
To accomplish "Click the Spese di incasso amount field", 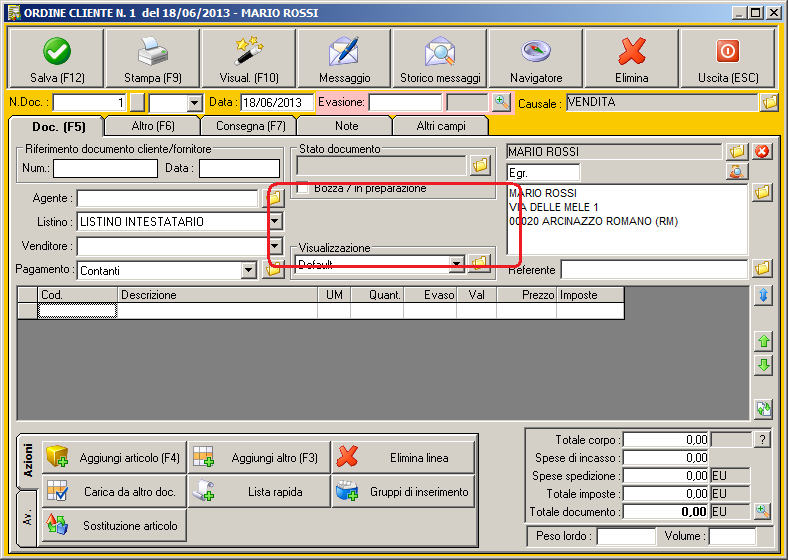I will click(x=666, y=457).
